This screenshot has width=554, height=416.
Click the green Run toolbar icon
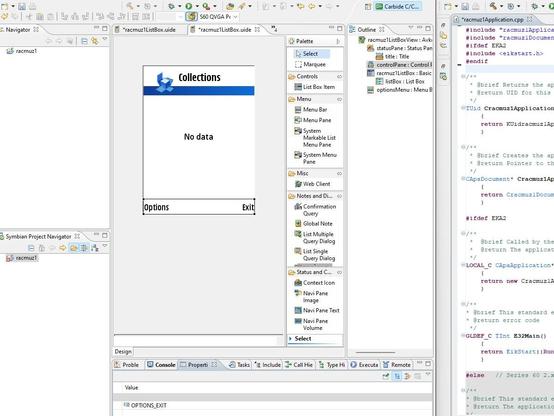pyautogui.click(x=189, y=6)
